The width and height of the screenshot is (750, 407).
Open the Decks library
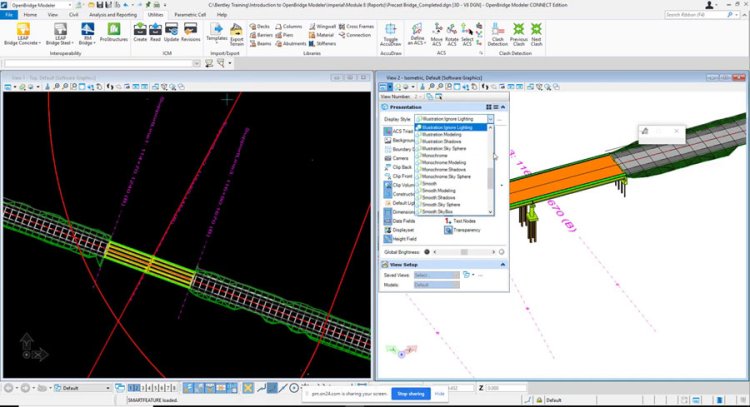(261, 26)
